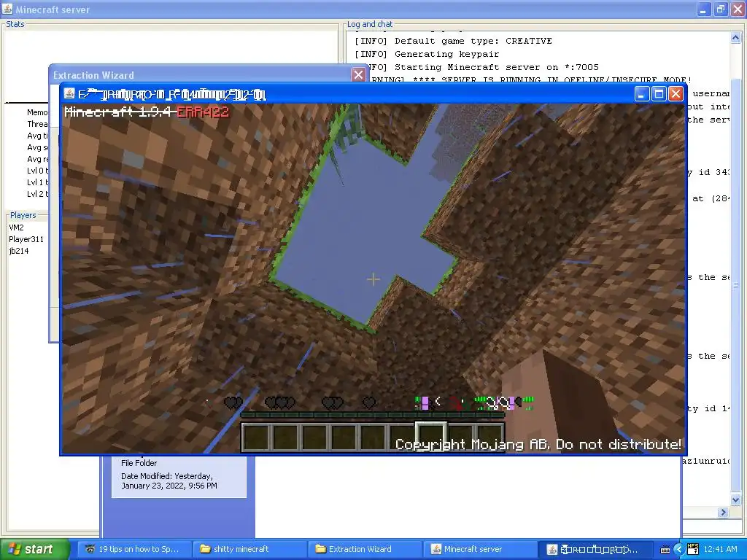Select the fourth hotbar slot in Minecraft
The height and width of the screenshot is (560, 747).
click(x=344, y=437)
